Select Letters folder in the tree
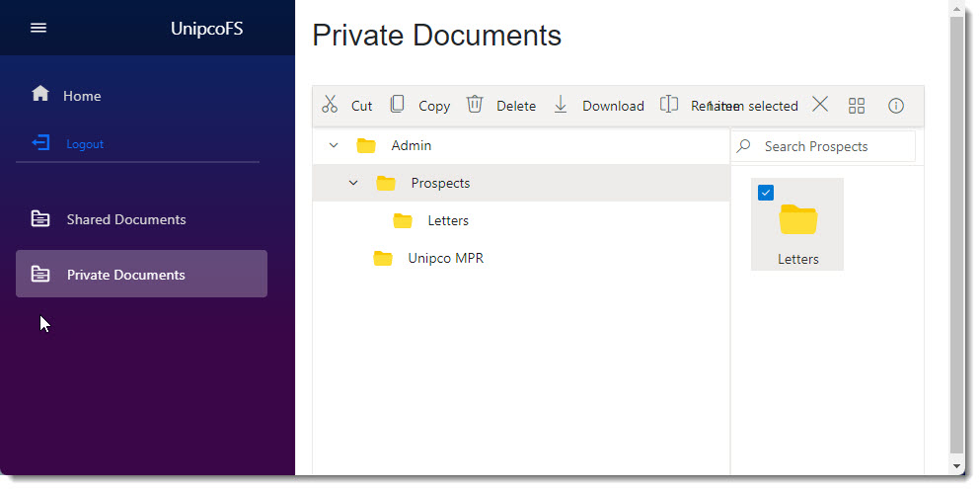The image size is (980, 490). pos(447,220)
